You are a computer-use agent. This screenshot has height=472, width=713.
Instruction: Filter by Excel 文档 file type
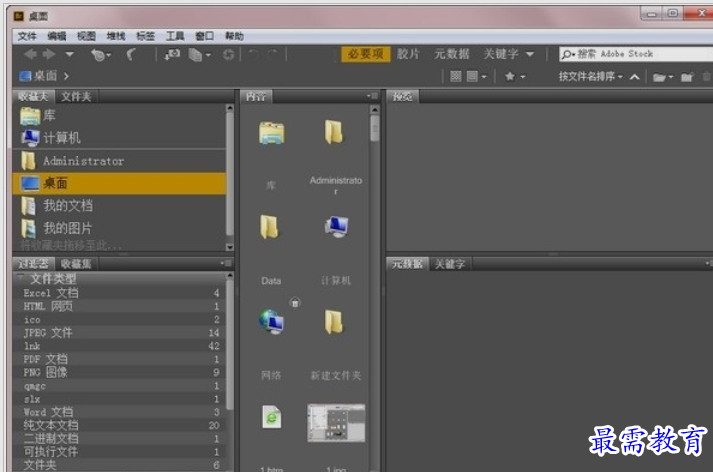point(120,293)
